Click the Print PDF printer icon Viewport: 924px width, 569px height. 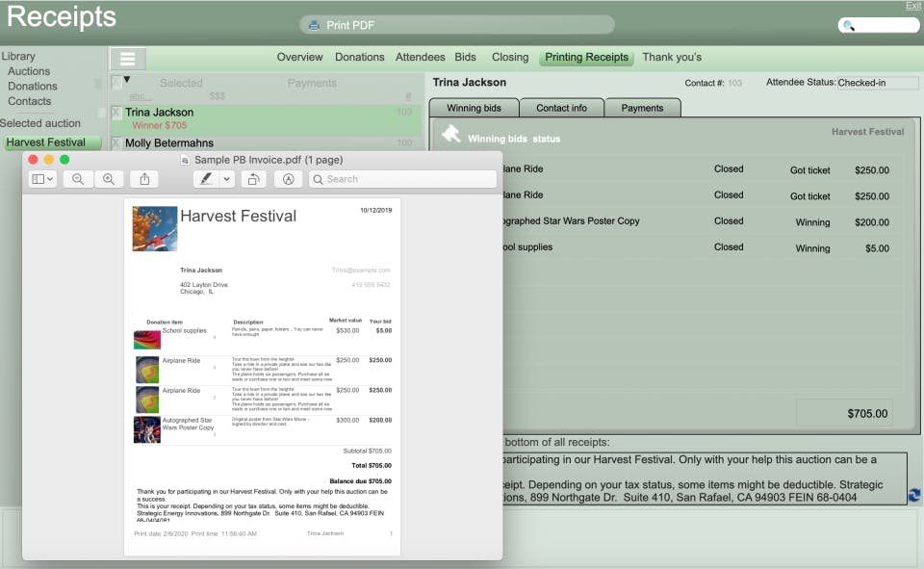(314, 25)
